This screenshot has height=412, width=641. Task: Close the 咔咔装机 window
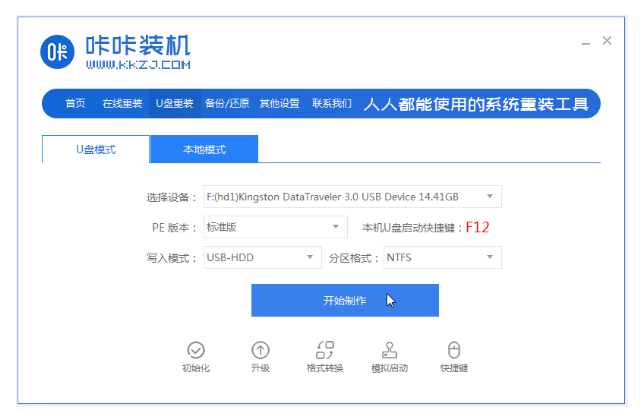pos(607,40)
